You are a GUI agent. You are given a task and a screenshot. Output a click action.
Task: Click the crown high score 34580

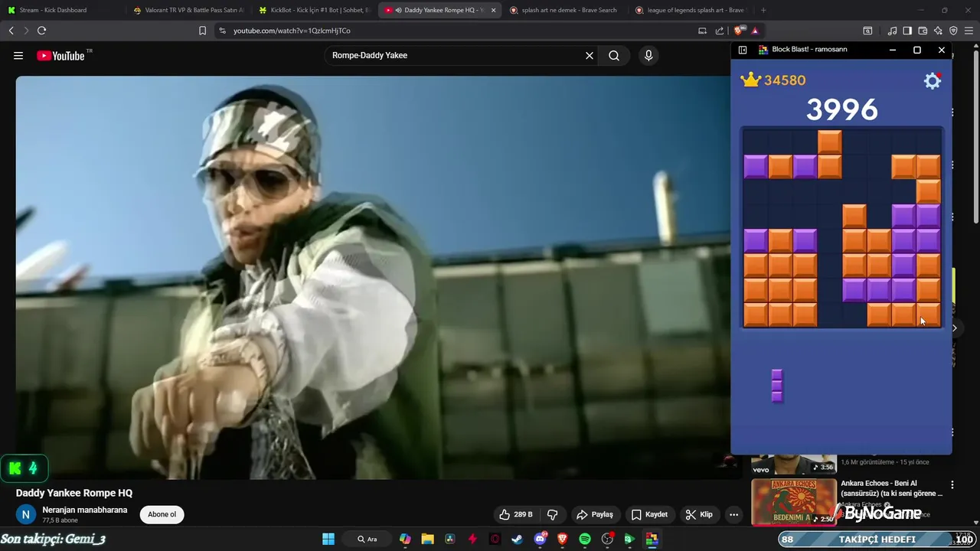point(773,80)
